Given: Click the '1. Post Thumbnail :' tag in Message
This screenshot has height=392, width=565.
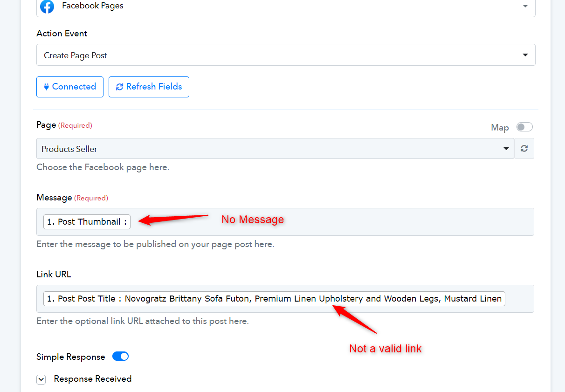Looking at the screenshot, I should point(87,222).
